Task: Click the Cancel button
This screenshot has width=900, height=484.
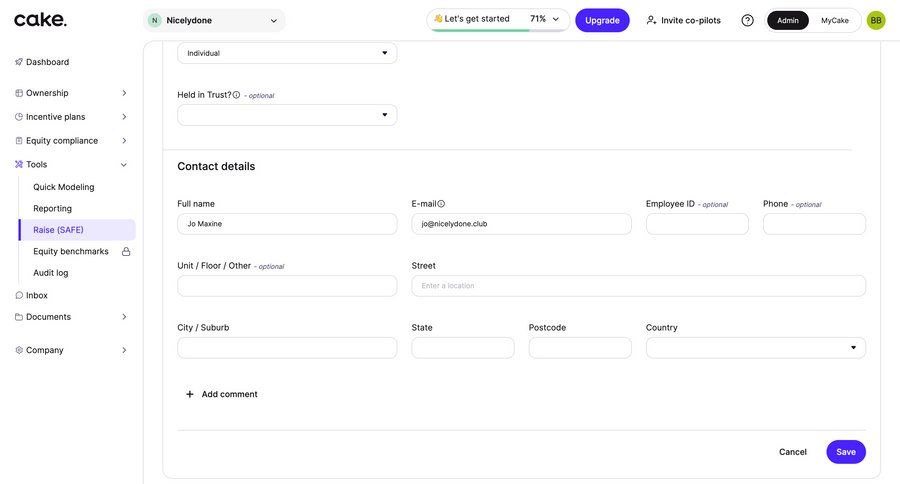Action: (x=793, y=452)
